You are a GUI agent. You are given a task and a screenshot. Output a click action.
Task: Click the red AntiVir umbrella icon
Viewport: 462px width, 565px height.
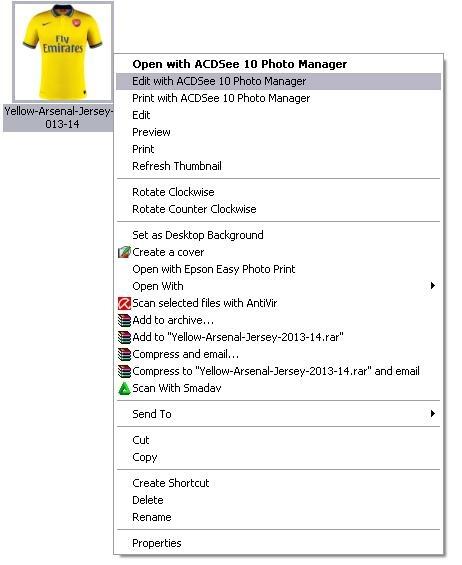coord(124,303)
